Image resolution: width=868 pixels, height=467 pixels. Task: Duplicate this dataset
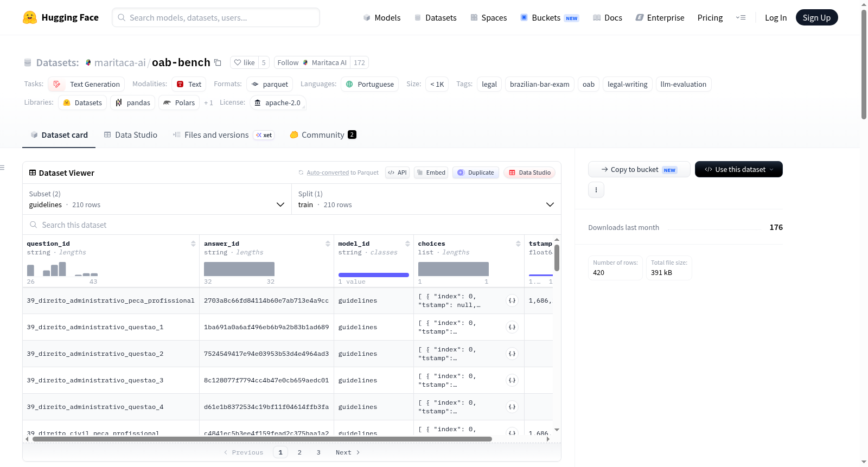coord(476,172)
